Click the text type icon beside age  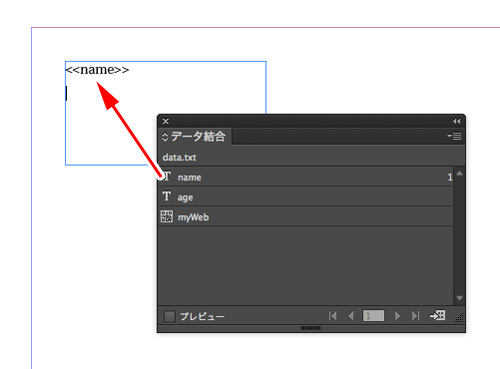(167, 196)
